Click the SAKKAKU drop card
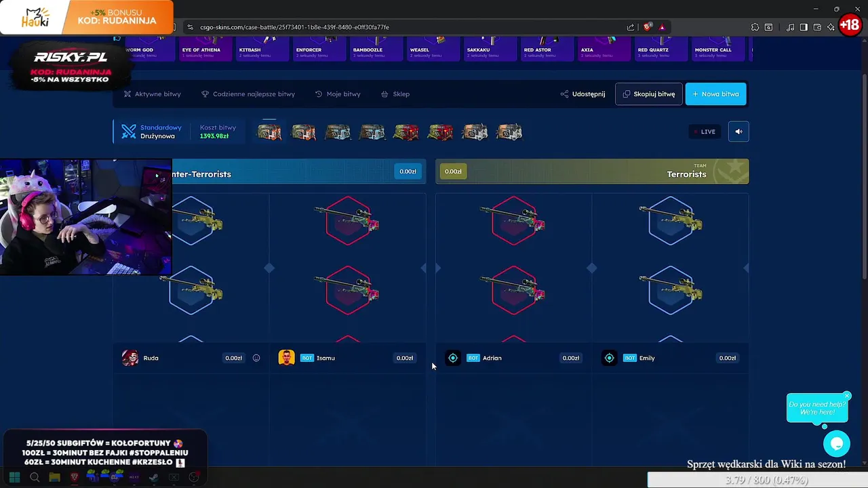 492,49
